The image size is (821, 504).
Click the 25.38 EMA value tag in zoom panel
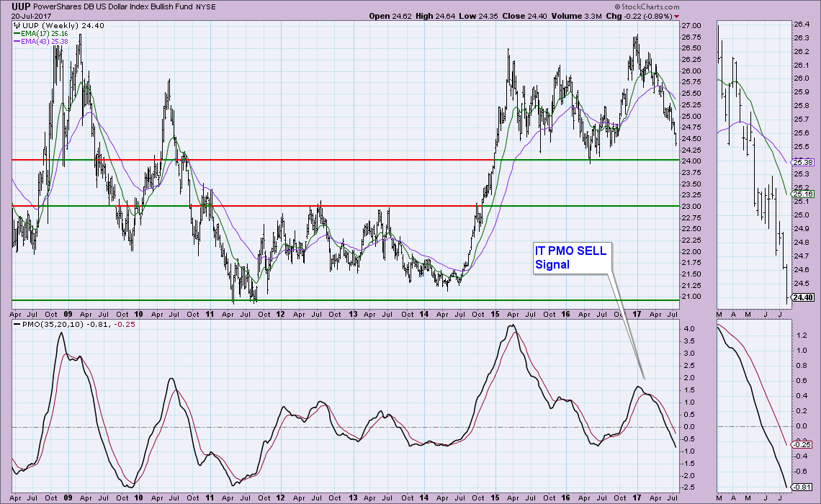(x=803, y=162)
